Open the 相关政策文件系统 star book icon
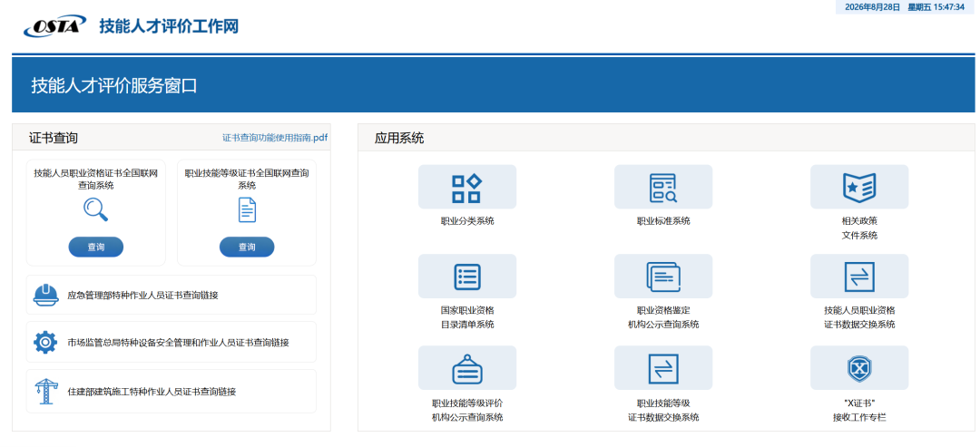Image resolution: width=980 pixels, height=447 pixels. pos(859,187)
